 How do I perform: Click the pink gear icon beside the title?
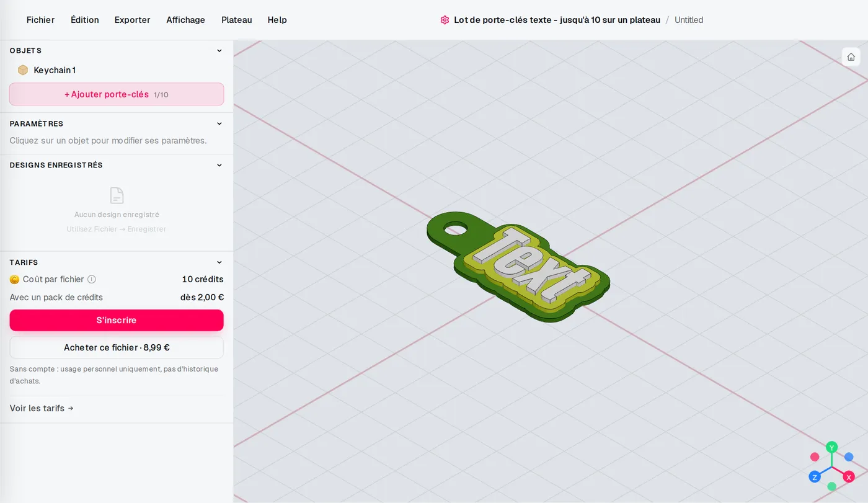coord(445,20)
